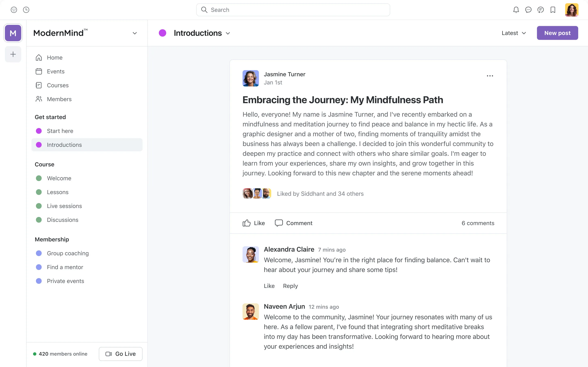Open the direct messages chat bubble icon

[x=528, y=10]
